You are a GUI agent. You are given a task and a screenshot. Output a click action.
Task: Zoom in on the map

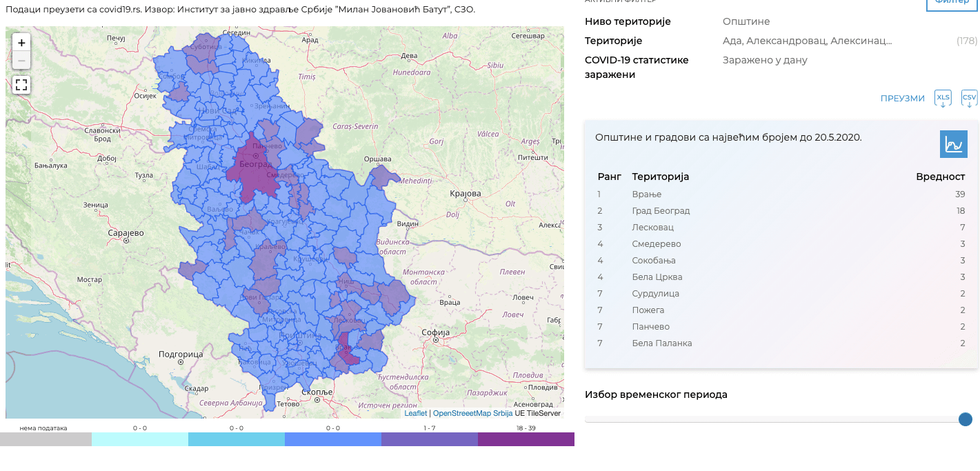pos(21,43)
